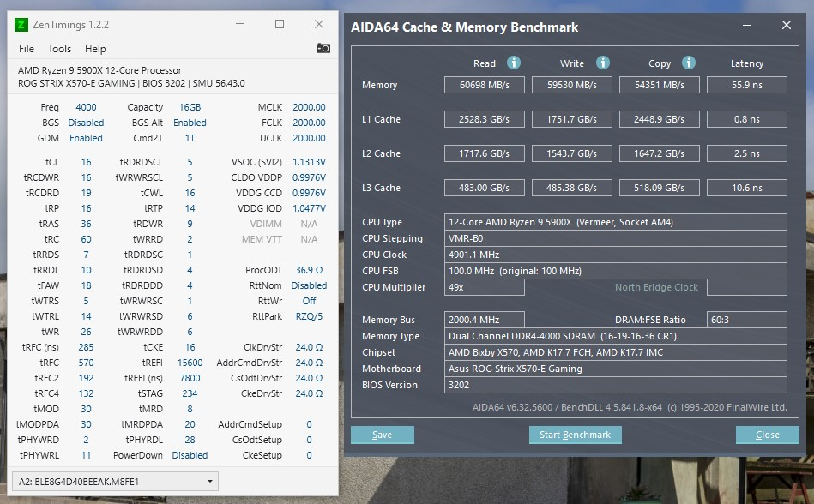Click the Capacity value 16GB
Image resolution: width=814 pixels, height=504 pixels.
190,107
